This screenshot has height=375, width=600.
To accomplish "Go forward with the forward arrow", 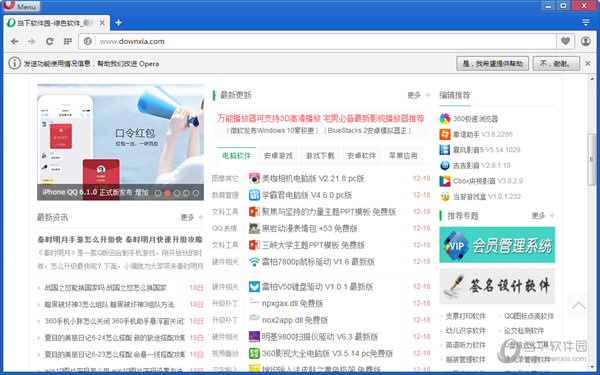I will (32, 41).
